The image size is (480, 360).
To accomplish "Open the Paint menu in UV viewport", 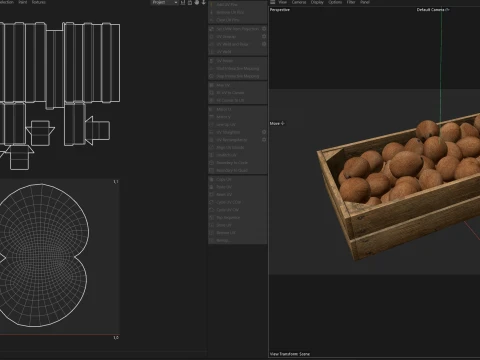I will [23, 2].
